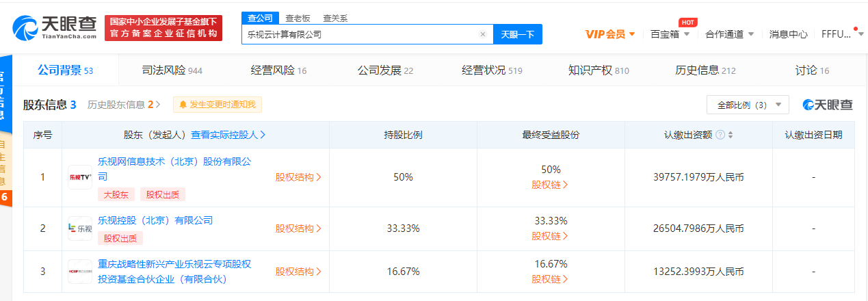Open 乐视控股（北京）有限公司 shareholder link
This screenshot has width=868, height=301.
[155, 220]
